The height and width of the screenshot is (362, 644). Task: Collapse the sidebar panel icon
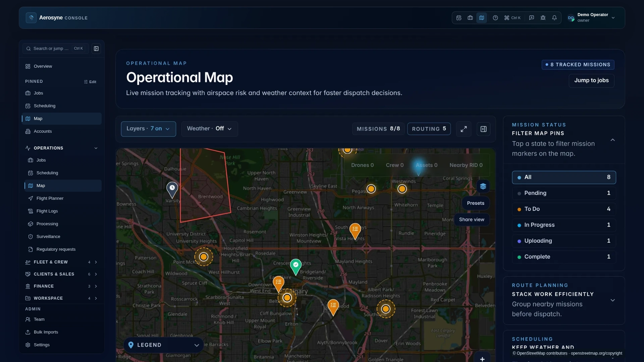coord(96,49)
